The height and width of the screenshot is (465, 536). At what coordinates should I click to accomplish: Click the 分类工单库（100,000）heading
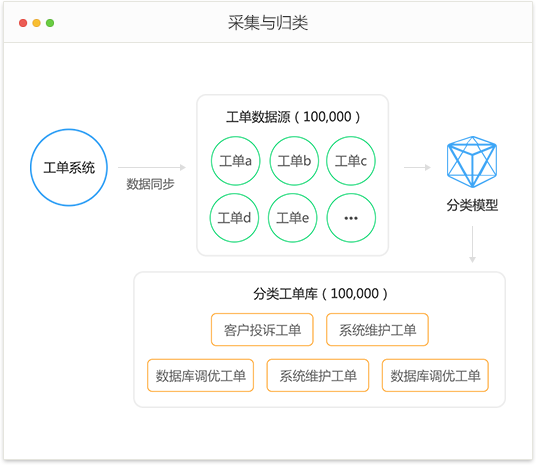click(x=320, y=294)
